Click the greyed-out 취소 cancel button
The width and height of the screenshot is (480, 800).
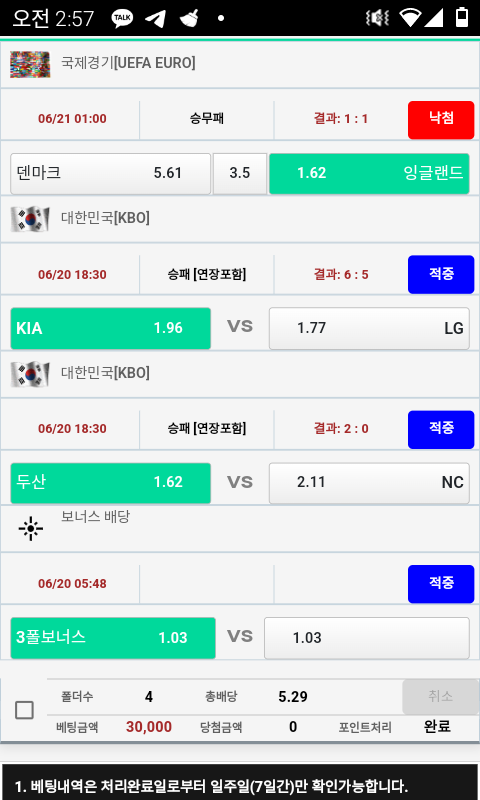(x=440, y=696)
